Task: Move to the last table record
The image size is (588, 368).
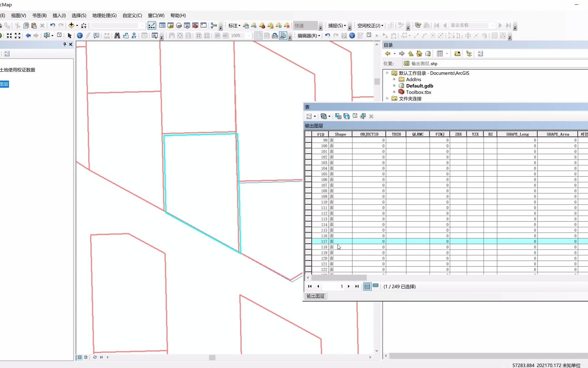Action: click(357, 286)
